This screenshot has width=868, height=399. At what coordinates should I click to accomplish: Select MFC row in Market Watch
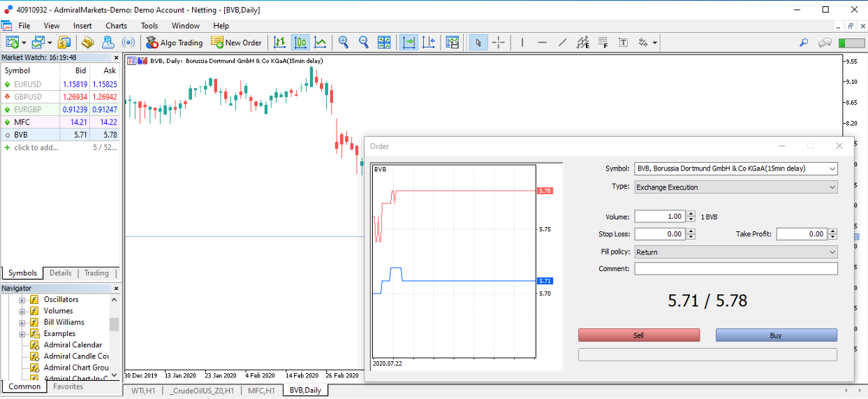pyautogui.click(x=60, y=122)
